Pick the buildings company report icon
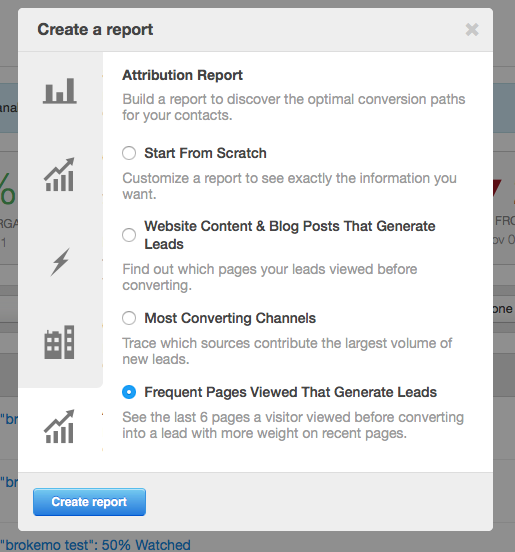The image size is (515, 552). coord(59,342)
